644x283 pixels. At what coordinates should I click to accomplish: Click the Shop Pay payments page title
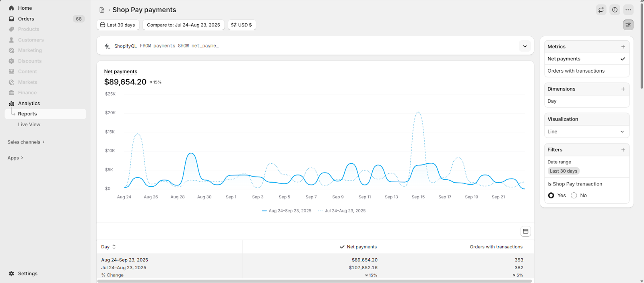(x=144, y=10)
